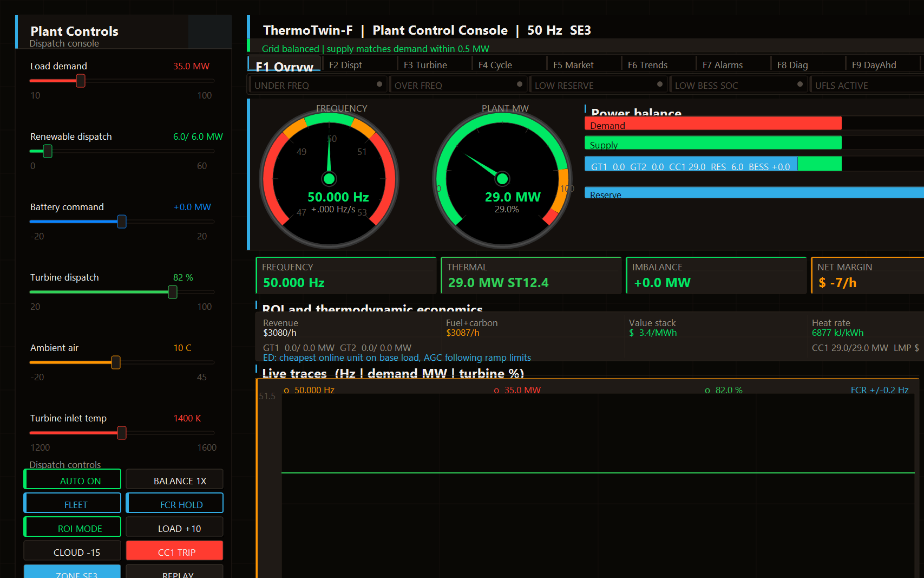The width and height of the screenshot is (924, 578).
Task: Click the UFLS ACTIVE alarm indicator
Action: (x=867, y=85)
